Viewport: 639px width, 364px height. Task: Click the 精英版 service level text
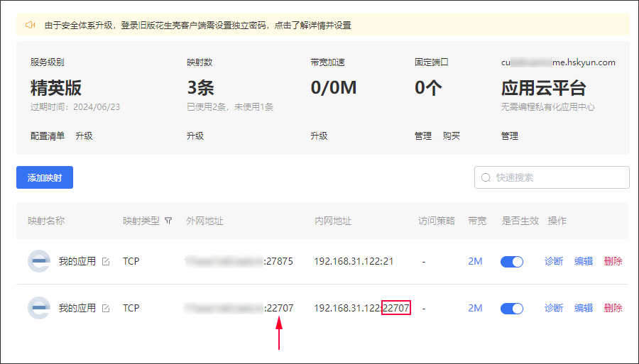(x=56, y=88)
